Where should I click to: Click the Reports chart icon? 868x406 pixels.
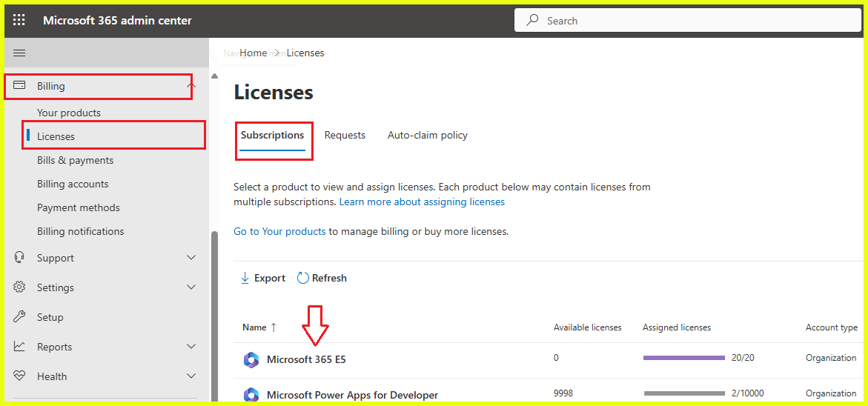pos(19,347)
